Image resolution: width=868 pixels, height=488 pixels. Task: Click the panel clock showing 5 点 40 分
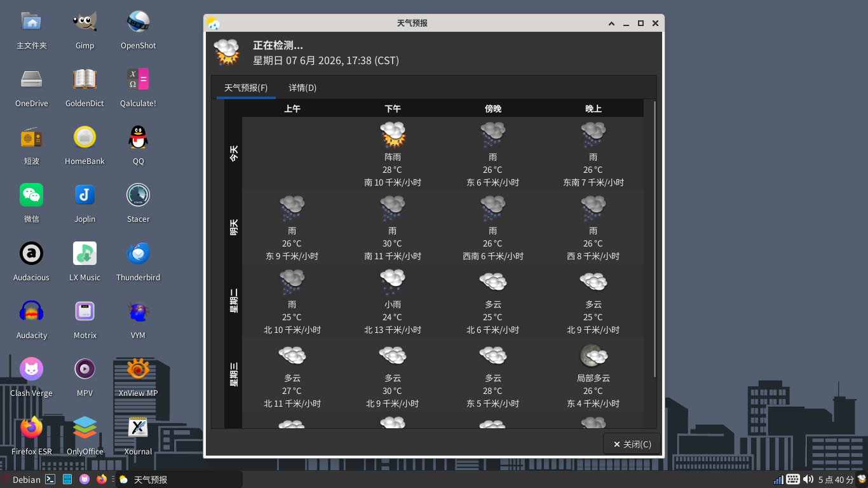pyautogui.click(x=836, y=480)
